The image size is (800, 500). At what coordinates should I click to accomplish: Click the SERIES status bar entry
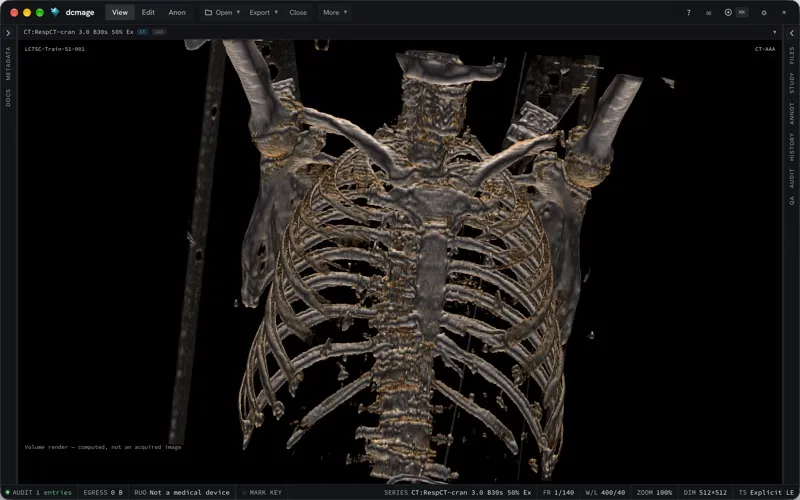457,492
